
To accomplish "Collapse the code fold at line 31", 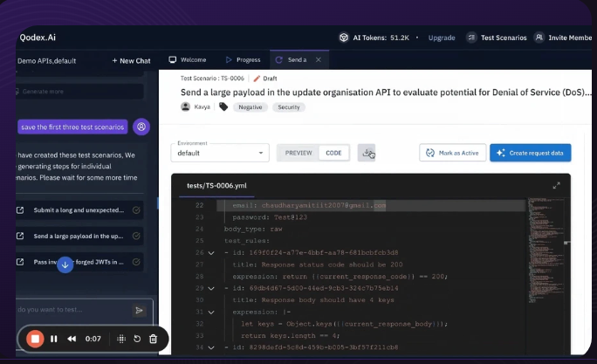I will click(x=212, y=310).
